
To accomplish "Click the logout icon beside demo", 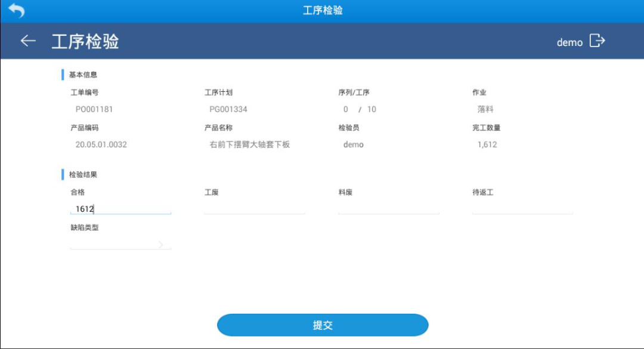I will (597, 41).
